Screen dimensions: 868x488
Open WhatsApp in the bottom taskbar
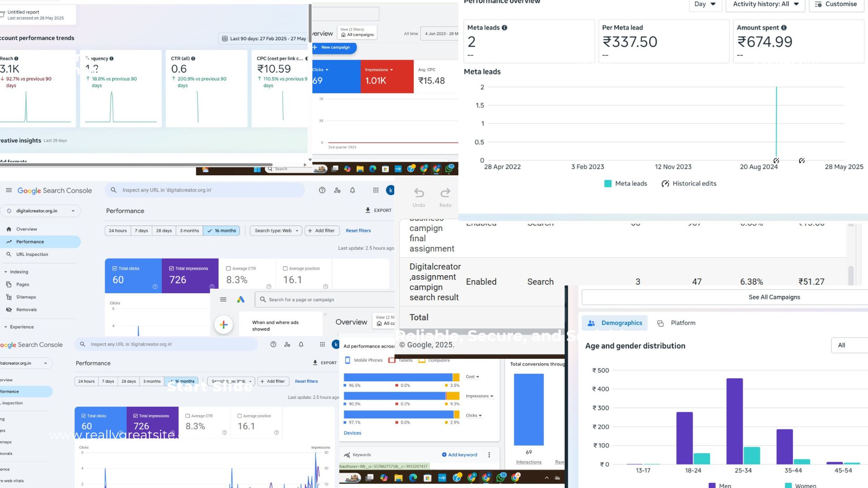point(501,477)
